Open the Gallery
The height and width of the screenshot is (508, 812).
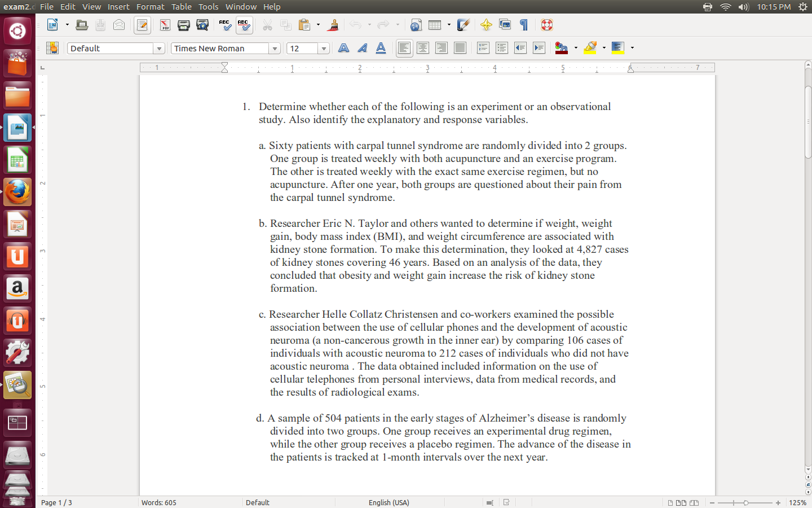click(505, 25)
